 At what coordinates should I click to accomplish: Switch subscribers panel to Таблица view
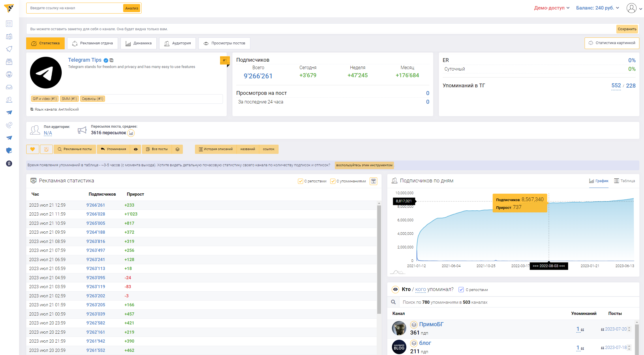(x=625, y=181)
